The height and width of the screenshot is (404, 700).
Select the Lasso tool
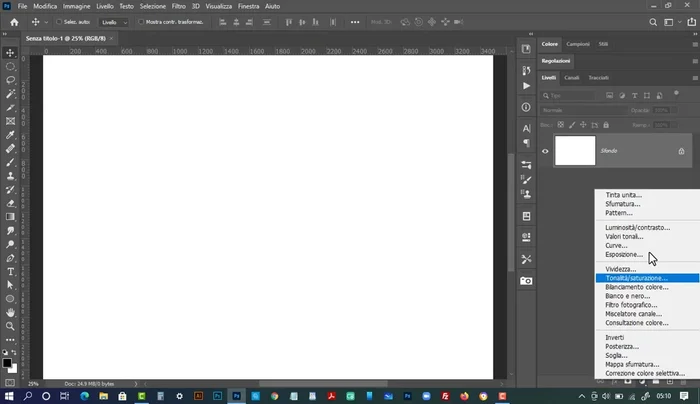coord(10,79)
